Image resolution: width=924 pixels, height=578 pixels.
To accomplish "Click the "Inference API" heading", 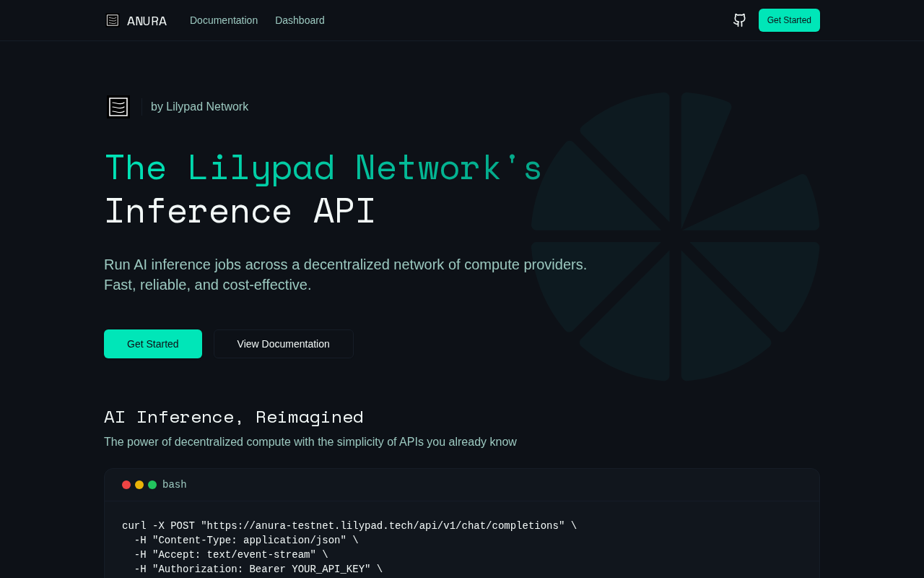I will click(x=240, y=212).
